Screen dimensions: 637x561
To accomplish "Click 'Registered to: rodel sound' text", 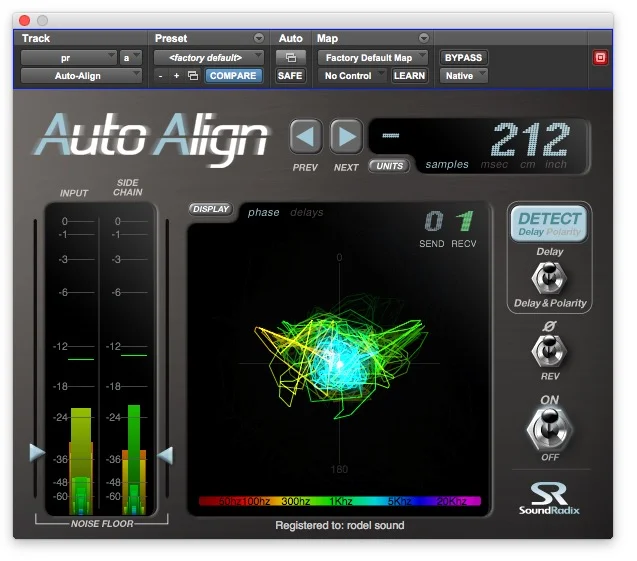I will coord(340,525).
